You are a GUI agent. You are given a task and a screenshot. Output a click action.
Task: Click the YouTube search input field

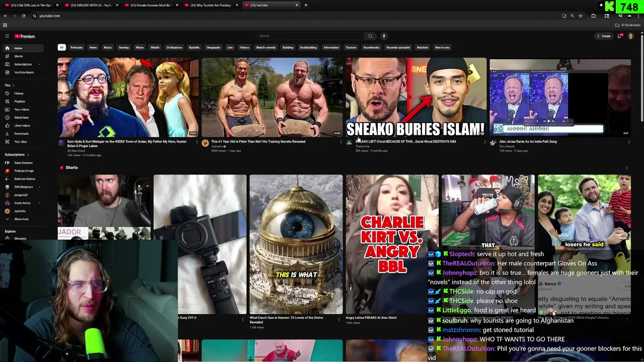310,36
